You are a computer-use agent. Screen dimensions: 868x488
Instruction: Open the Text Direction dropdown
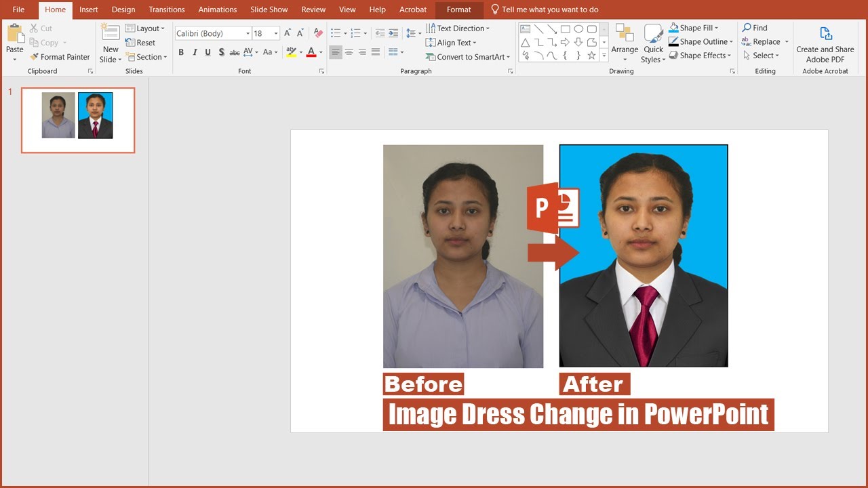tap(458, 28)
